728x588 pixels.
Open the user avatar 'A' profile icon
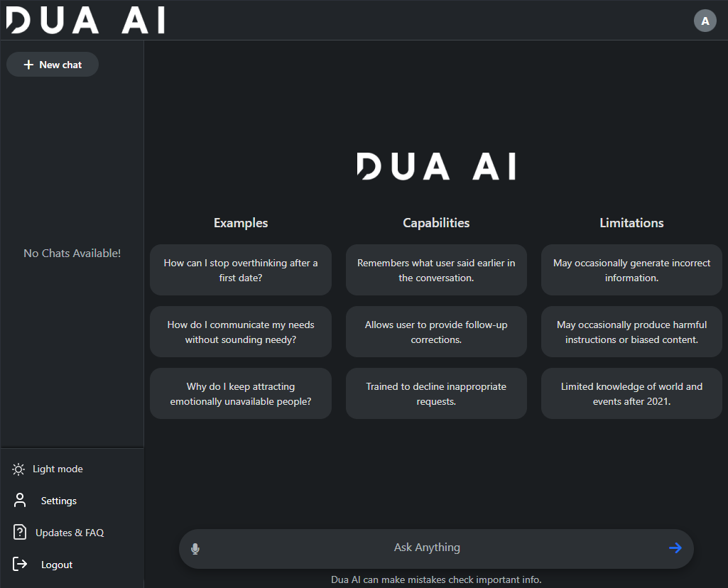tap(705, 21)
